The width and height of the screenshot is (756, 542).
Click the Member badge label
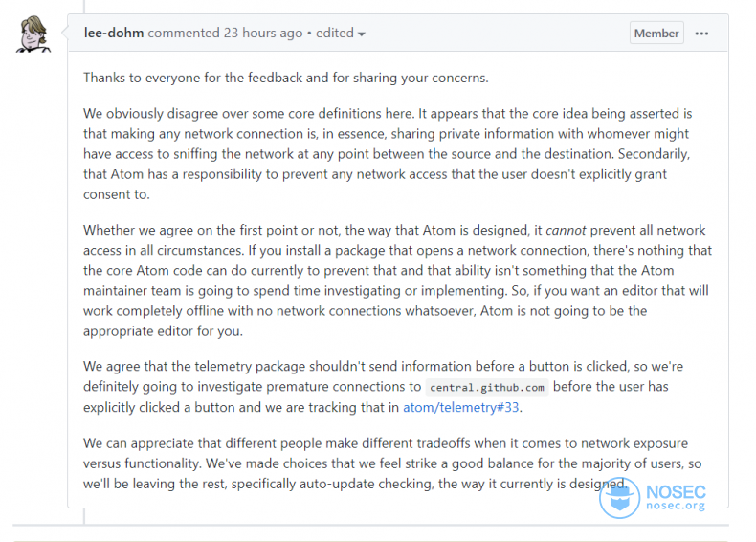pyautogui.click(x=656, y=33)
